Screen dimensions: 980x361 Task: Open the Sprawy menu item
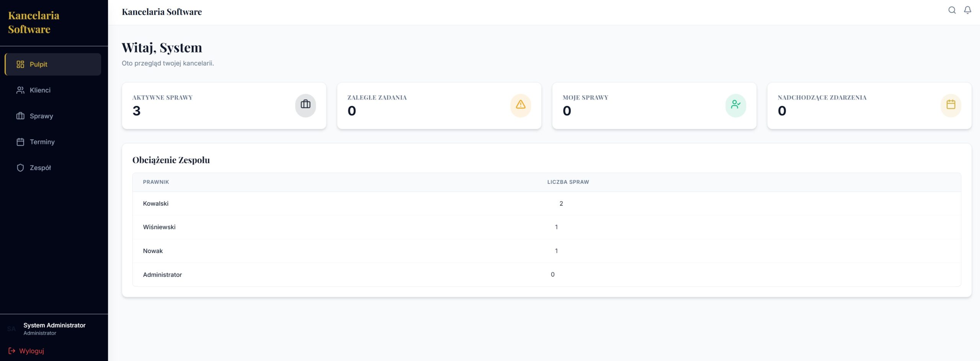41,116
